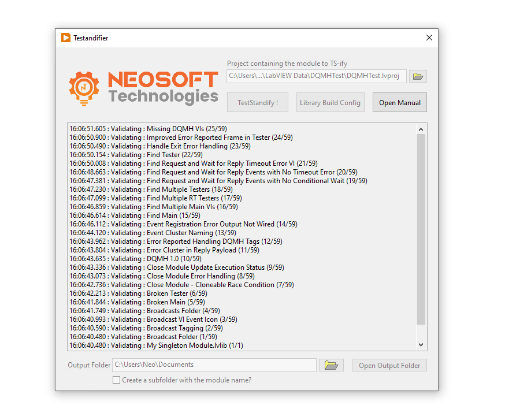Image resolution: width=505 pixels, height=420 pixels.
Task: Select log line 'No Conditional Wait (19/59)'
Action: tap(218, 181)
